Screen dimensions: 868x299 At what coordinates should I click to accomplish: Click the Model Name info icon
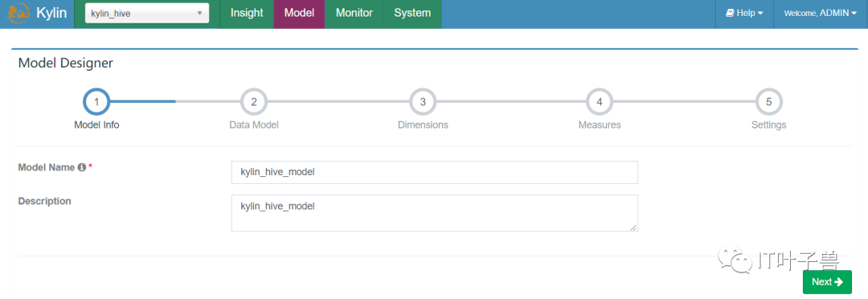[82, 167]
